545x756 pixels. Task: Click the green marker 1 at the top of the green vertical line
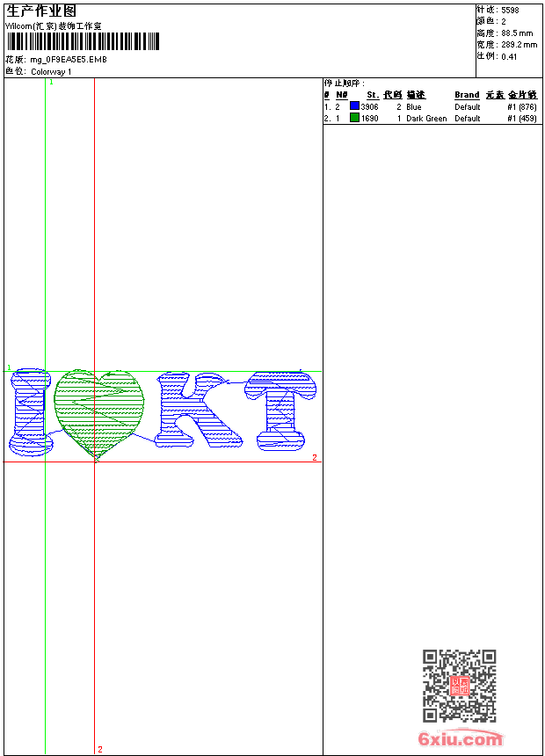(x=52, y=83)
